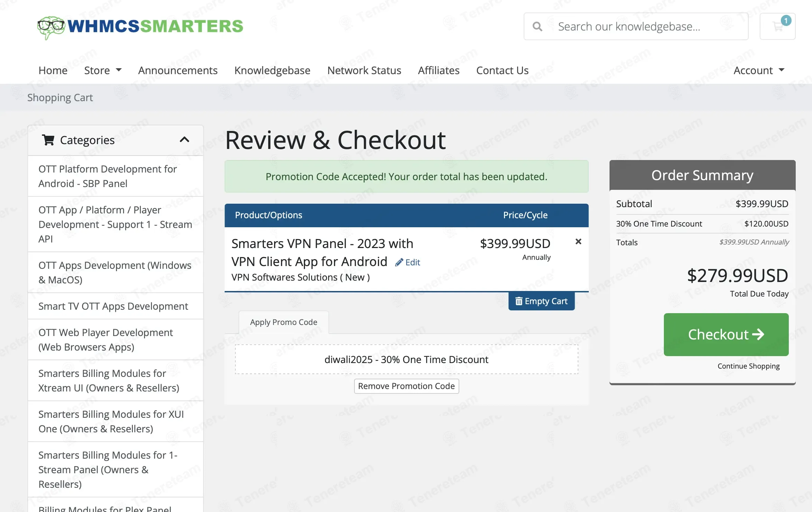Image resolution: width=812 pixels, height=512 pixels.
Task: Click the Product/Options column header
Action: coord(269,215)
